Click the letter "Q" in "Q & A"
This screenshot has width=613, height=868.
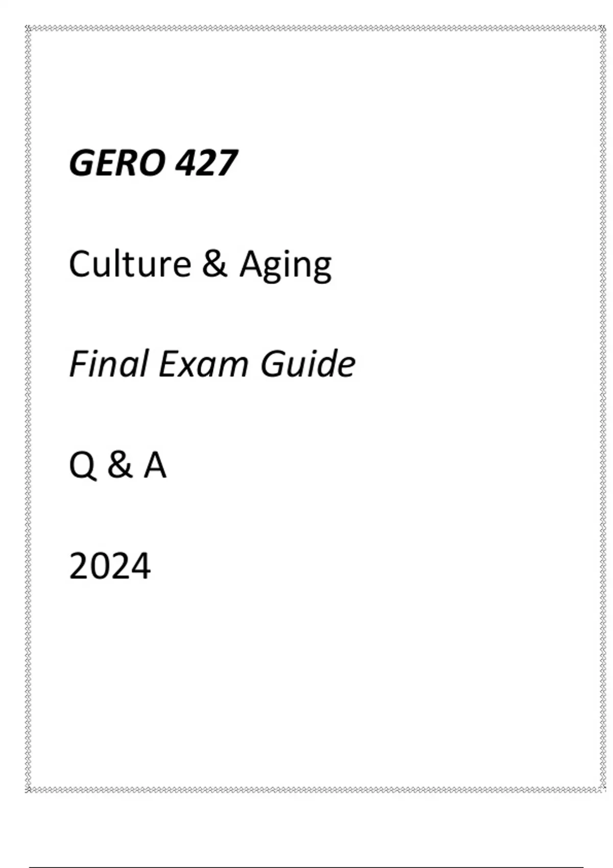82,466
